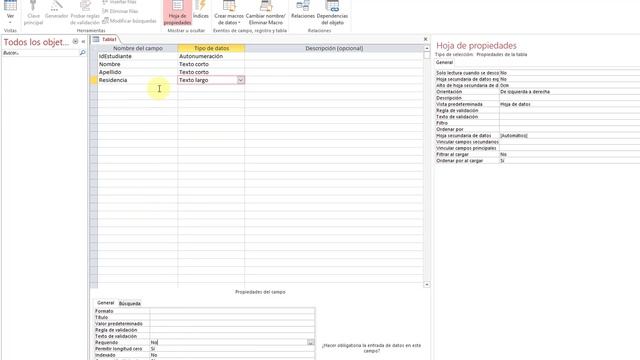Click the Filtrar al cargar value
The image size is (640, 360).
(x=569, y=155)
